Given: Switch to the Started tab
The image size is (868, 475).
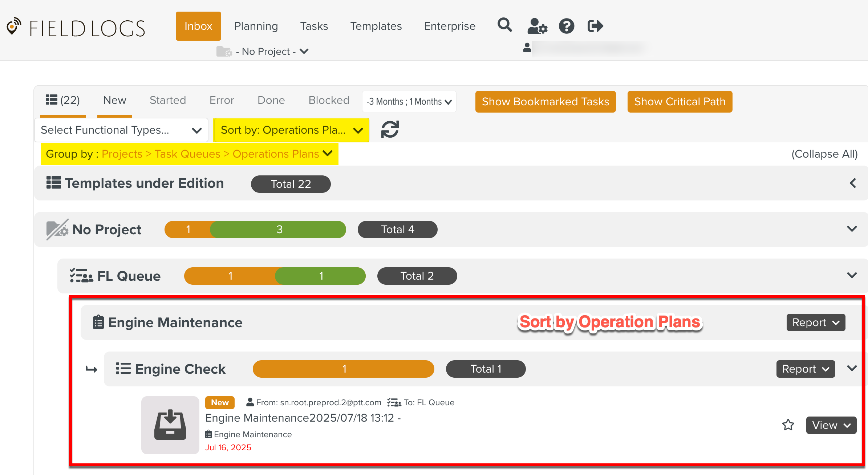Looking at the screenshot, I should pyautogui.click(x=167, y=100).
